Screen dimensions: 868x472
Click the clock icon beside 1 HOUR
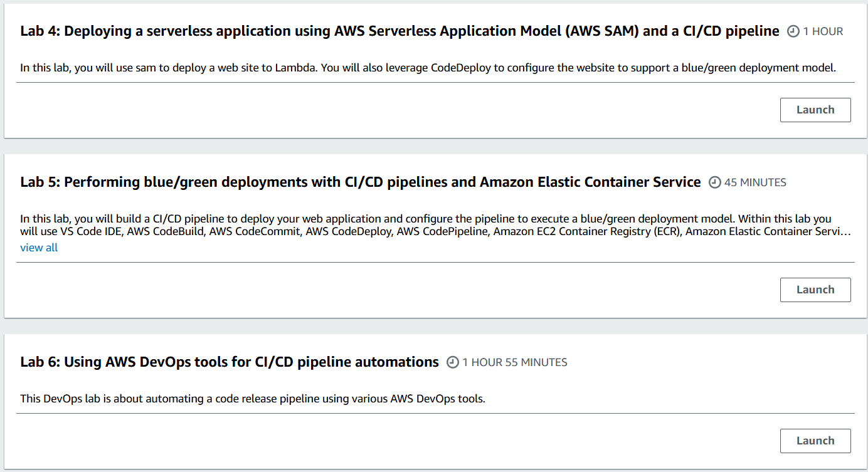point(793,31)
